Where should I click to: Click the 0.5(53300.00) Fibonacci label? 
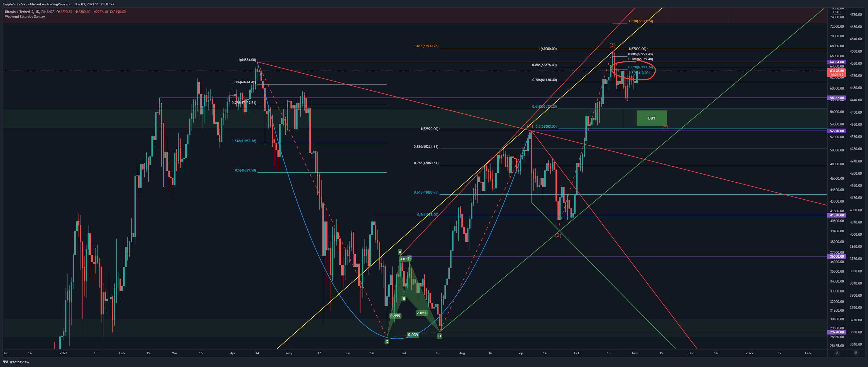coord(546,126)
